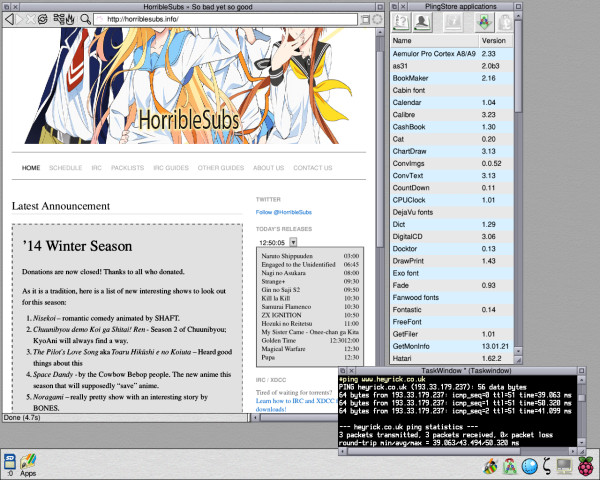The width and height of the screenshot is (600, 480).
Task: Select 'DrawPrint' row in PlingStore
Action: (x=452, y=261)
